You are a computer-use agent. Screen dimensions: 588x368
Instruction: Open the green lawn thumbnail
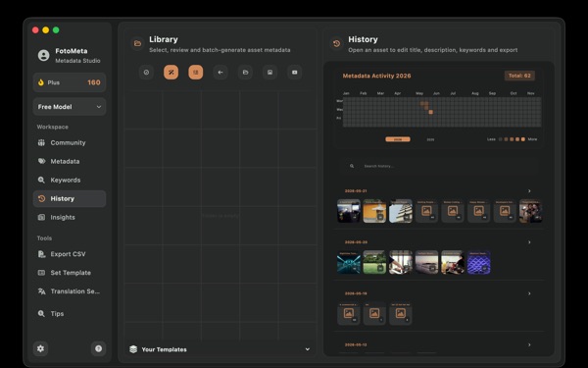[x=374, y=262]
